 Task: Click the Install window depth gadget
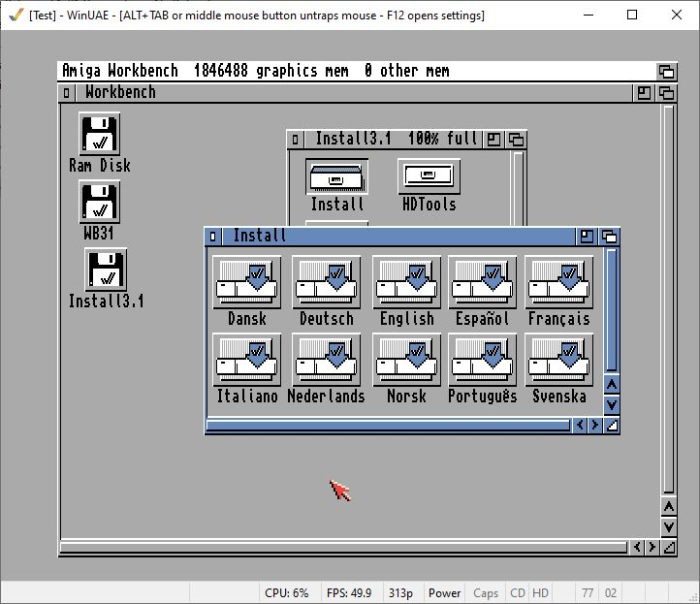[x=609, y=237]
